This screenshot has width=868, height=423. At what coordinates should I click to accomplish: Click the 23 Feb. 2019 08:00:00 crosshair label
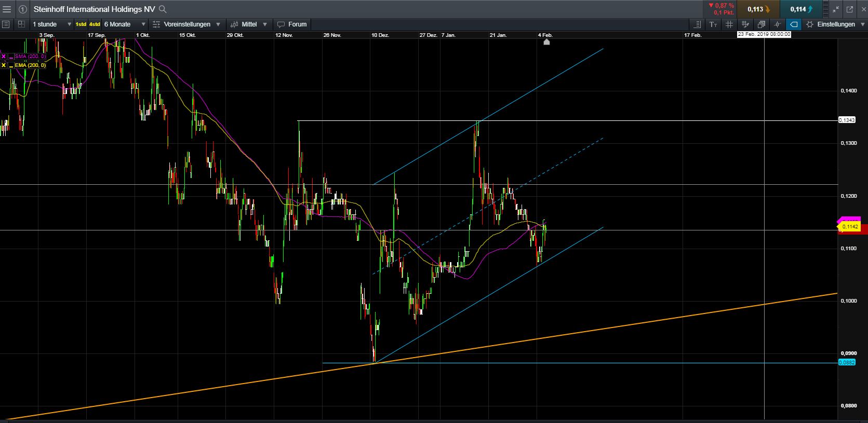(x=764, y=34)
